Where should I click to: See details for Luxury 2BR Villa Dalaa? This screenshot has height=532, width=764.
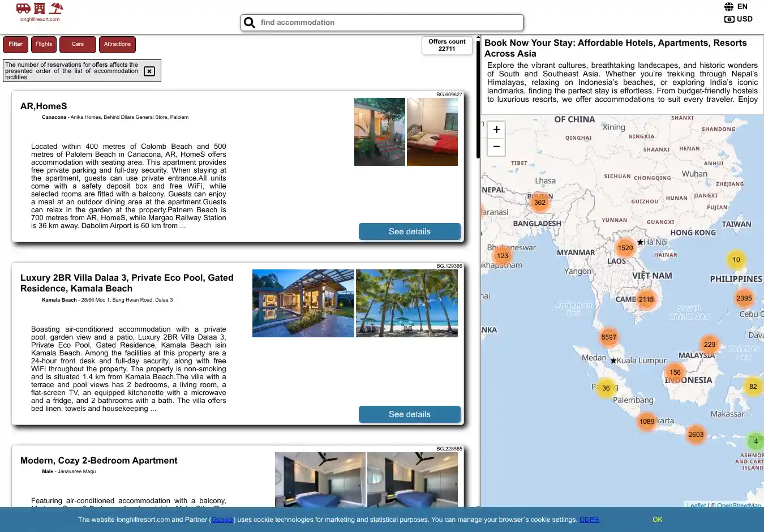click(x=409, y=414)
